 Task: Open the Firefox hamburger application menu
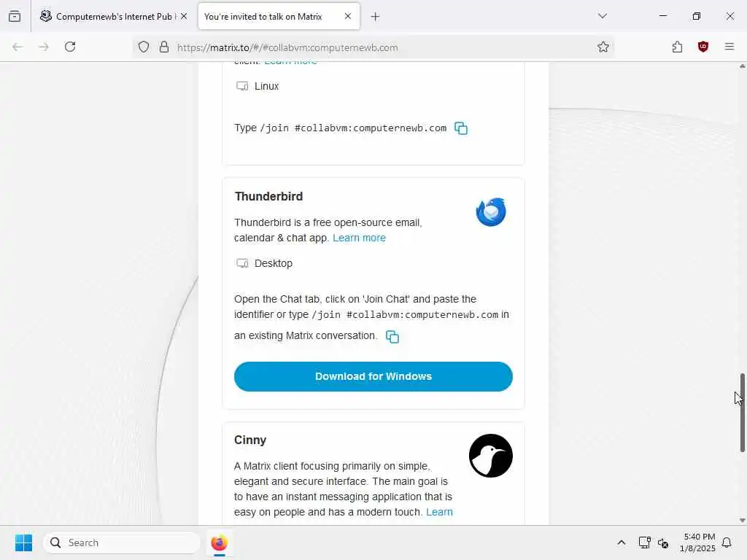click(729, 47)
